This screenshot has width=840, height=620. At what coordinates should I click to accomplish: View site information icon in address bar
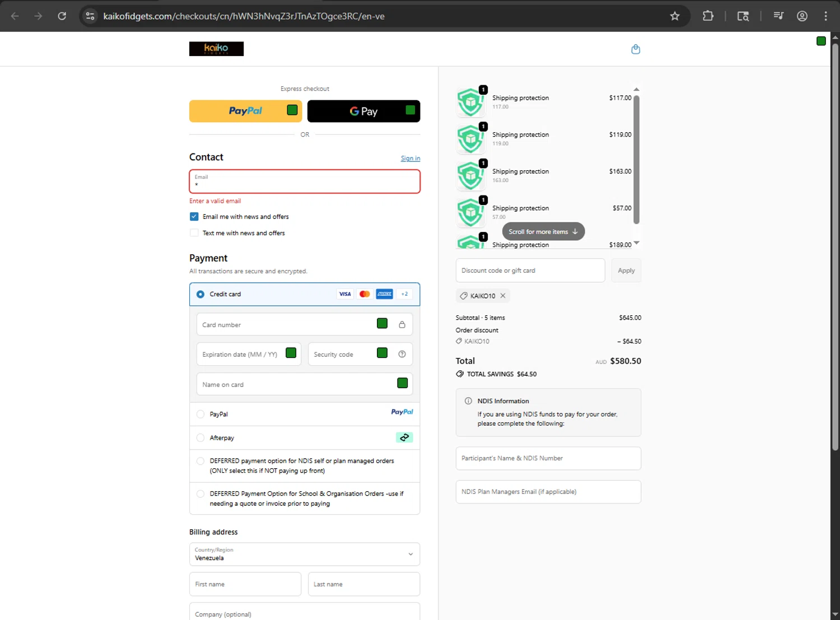90,16
